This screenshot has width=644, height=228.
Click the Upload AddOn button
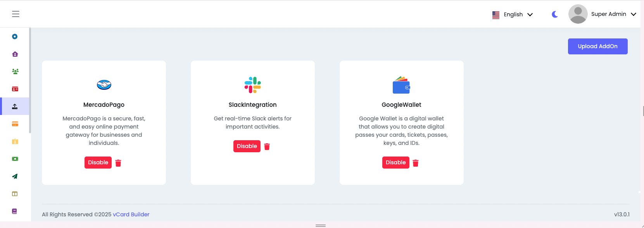597,46
